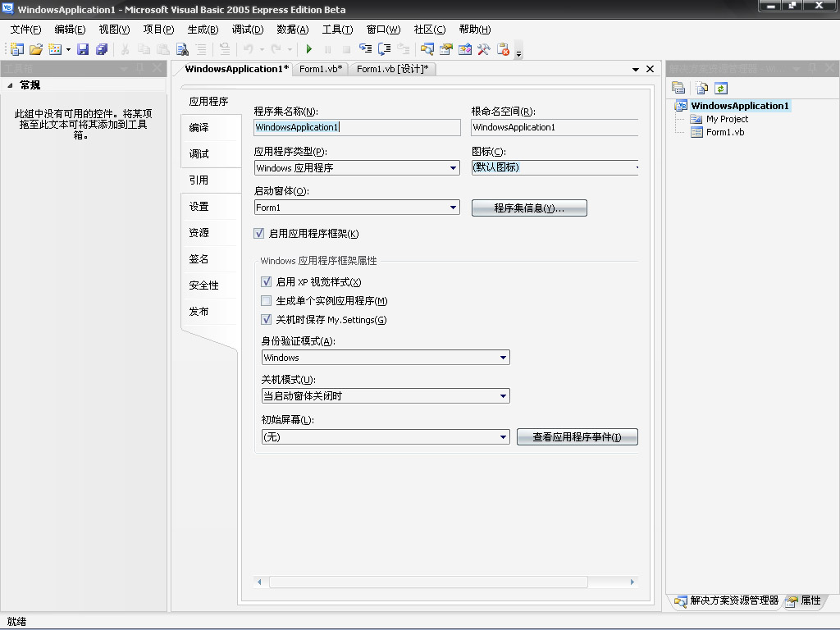Open the 编辑 menu

(70, 30)
